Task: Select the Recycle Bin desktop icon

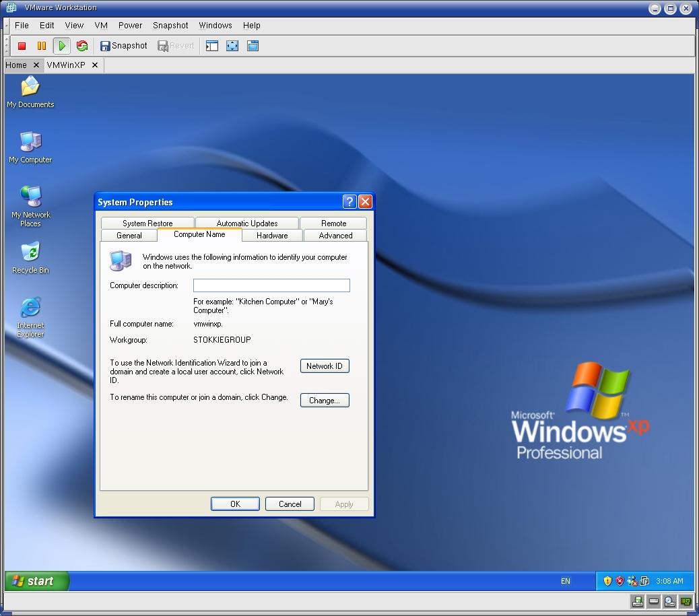Action: [30, 258]
